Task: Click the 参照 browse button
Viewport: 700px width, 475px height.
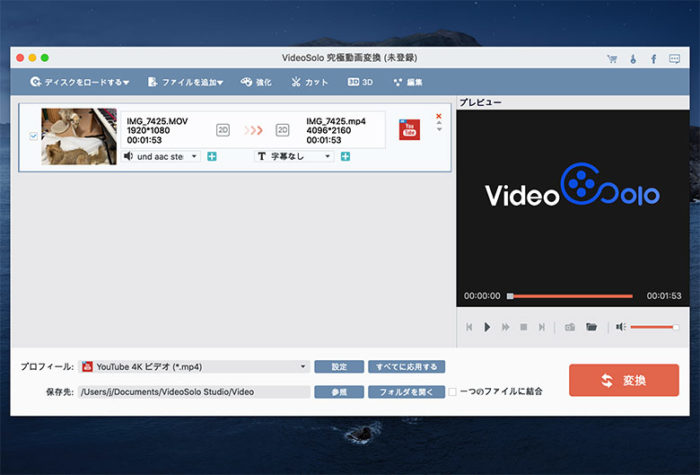Action: [x=339, y=392]
